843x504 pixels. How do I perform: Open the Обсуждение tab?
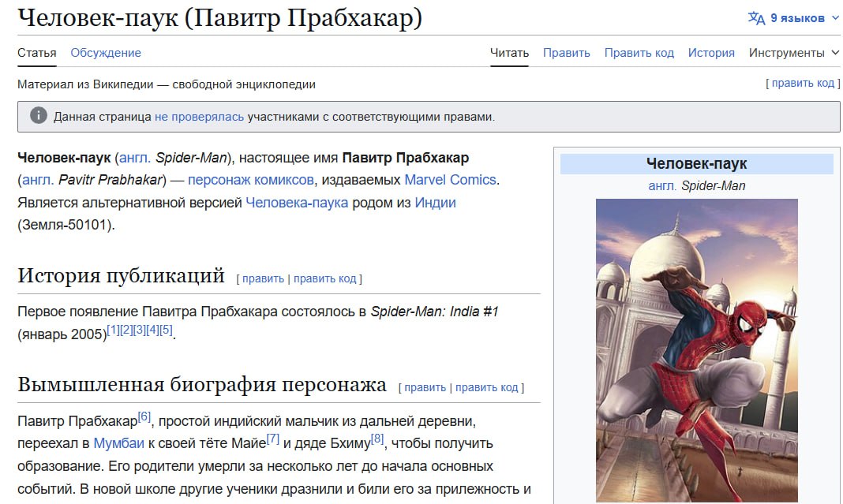coord(106,53)
